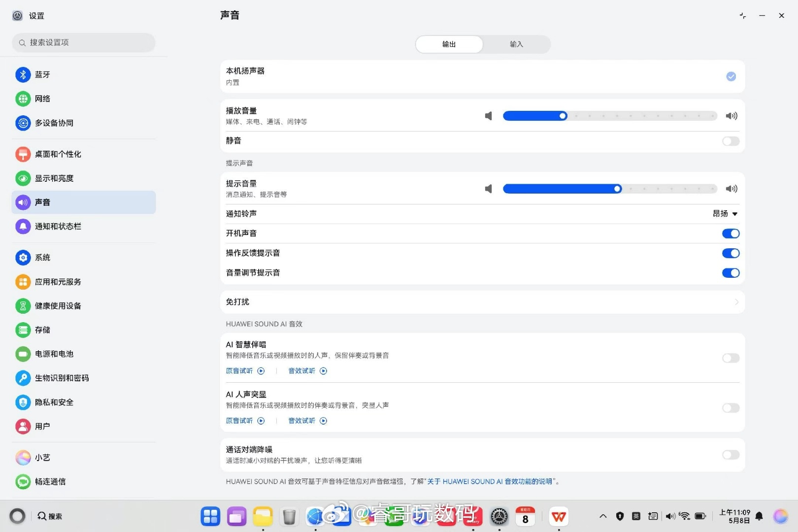Expand the system tray hidden icons arrow

tap(603, 516)
